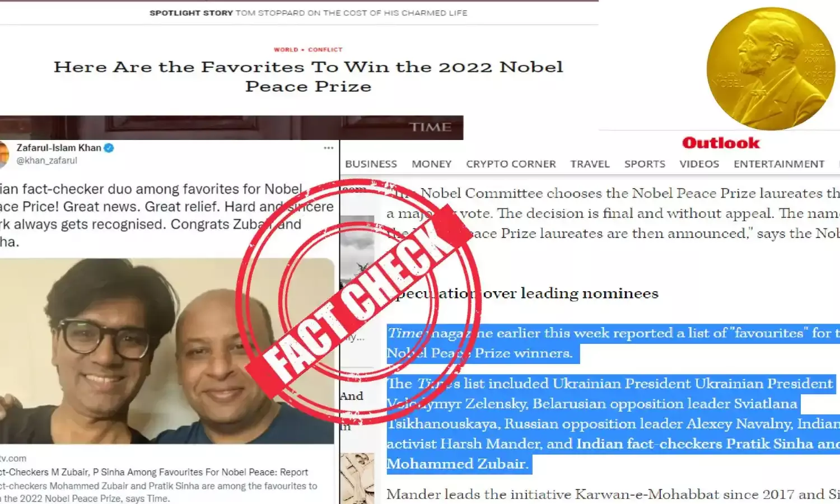Open the VIDEOS section

[x=699, y=164]
